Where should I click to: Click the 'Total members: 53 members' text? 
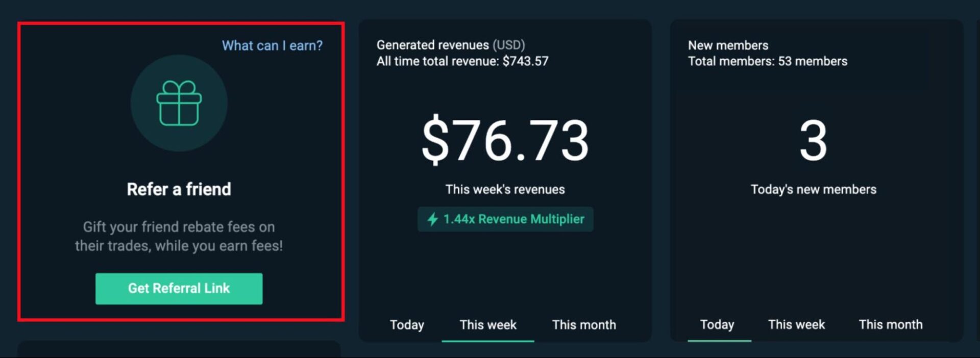[768, 61]
